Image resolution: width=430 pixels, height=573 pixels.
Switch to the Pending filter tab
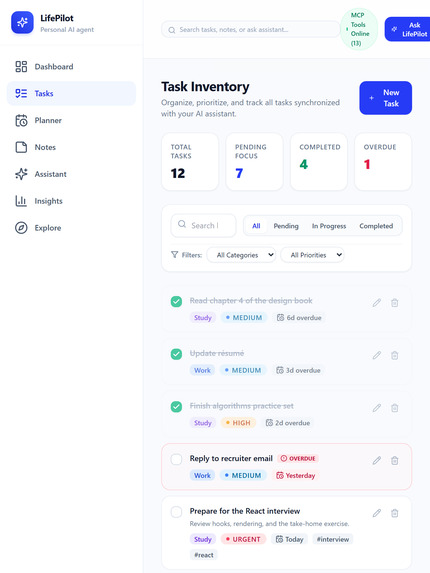286,226
